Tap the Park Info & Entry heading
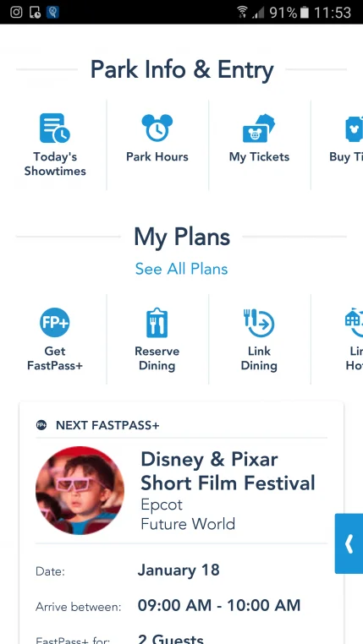Viewport: 363px width, 644px height. (182, 70)
